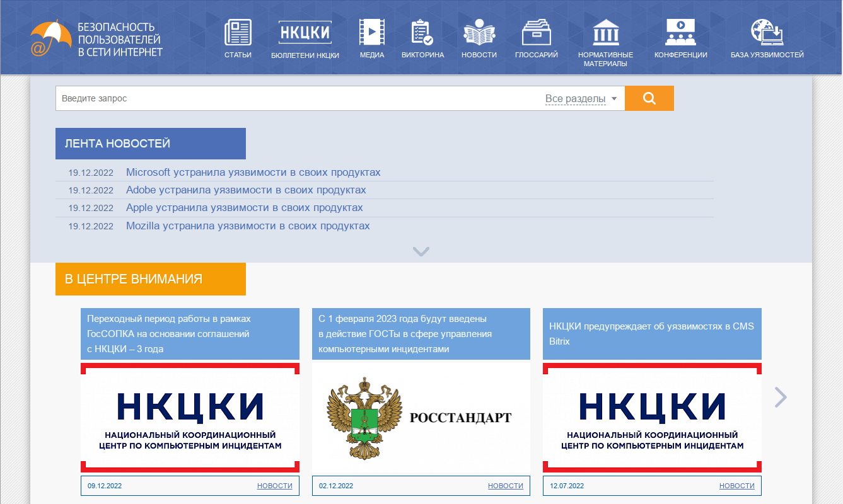Open НКЦКИ предупреждает об уязвимостях Bitrix title

pos(651,334)
